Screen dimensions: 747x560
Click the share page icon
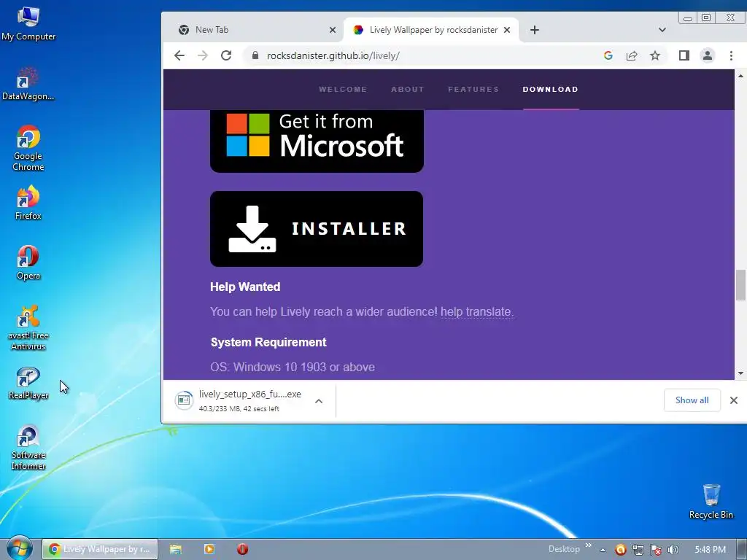click(x=632, y=55)
